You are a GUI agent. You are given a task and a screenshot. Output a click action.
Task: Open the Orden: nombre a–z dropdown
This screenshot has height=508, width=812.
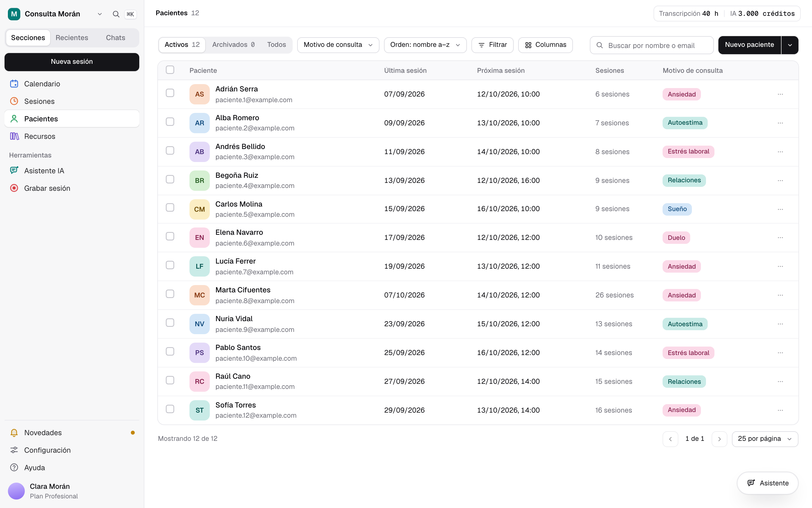click(x=425, y=45)
